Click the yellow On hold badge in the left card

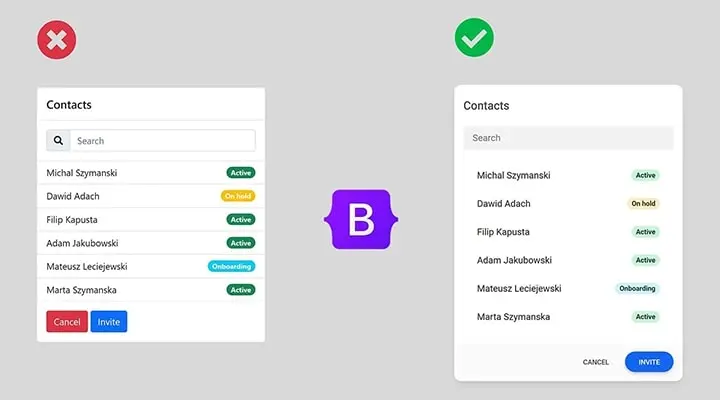pos(238,196)
